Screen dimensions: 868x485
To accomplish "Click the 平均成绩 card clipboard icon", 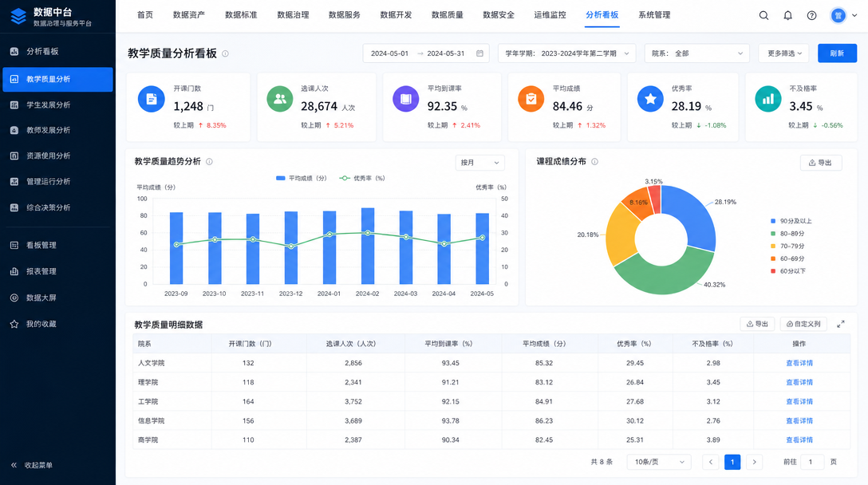I will [531, 99].
